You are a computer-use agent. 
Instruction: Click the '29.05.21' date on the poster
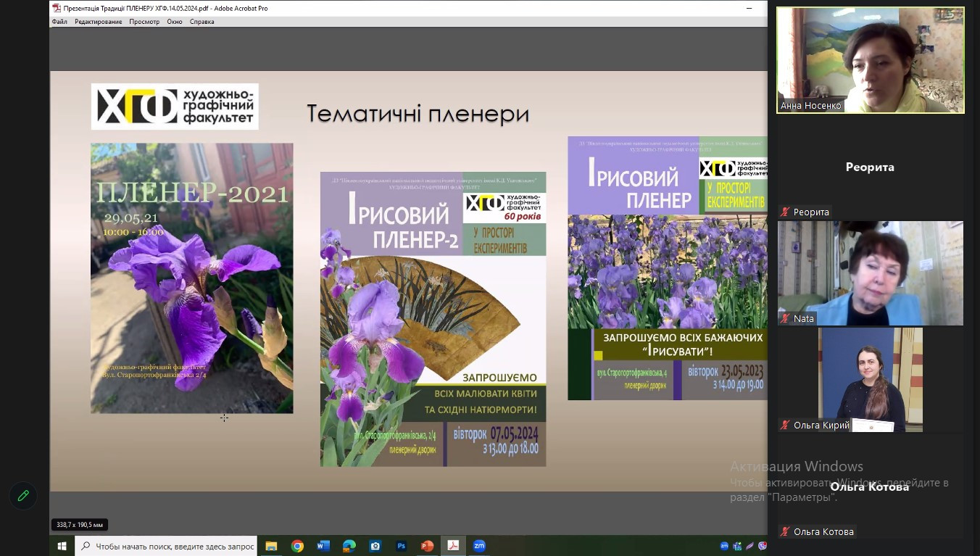coord(131,217)
